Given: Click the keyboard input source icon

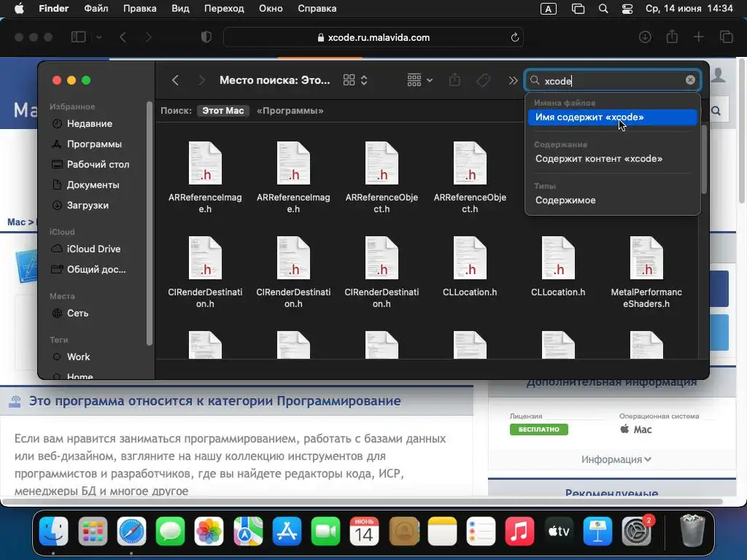Looking at the screenshot, I should (x=549, y=9).
